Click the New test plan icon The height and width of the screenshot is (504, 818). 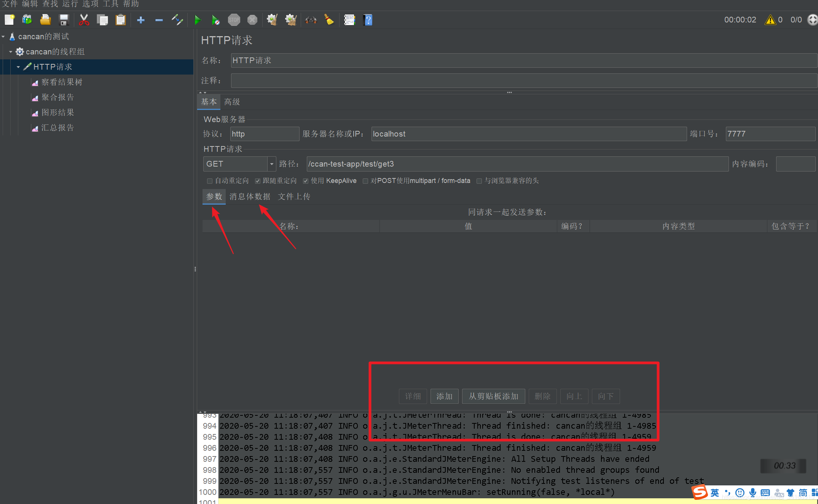coord(9,20)
